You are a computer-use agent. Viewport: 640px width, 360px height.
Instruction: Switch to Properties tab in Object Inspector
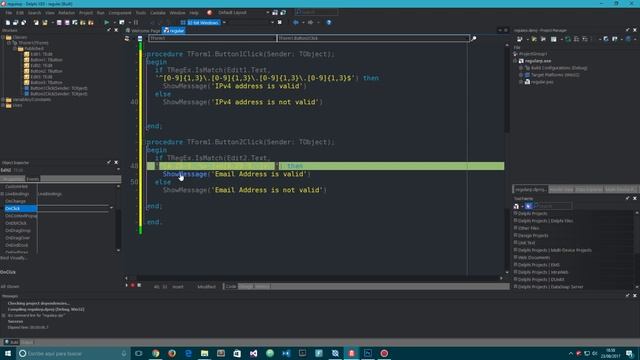click(x=12, y=179)
